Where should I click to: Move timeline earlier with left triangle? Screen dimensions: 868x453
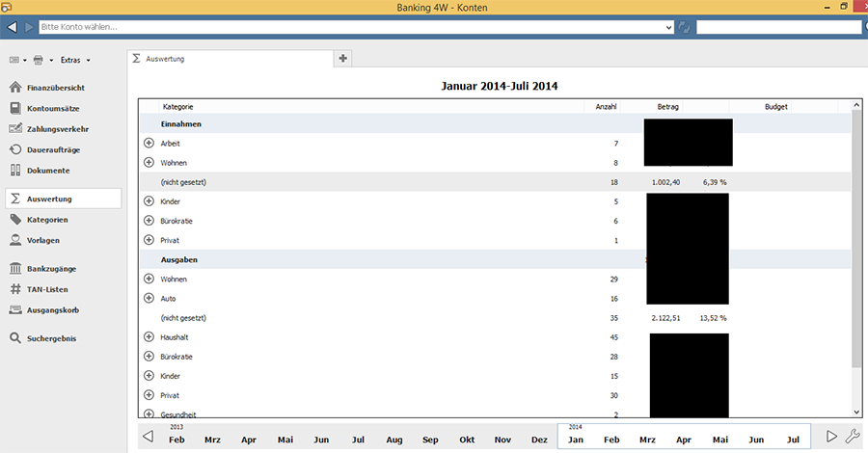tap(148, 437)
